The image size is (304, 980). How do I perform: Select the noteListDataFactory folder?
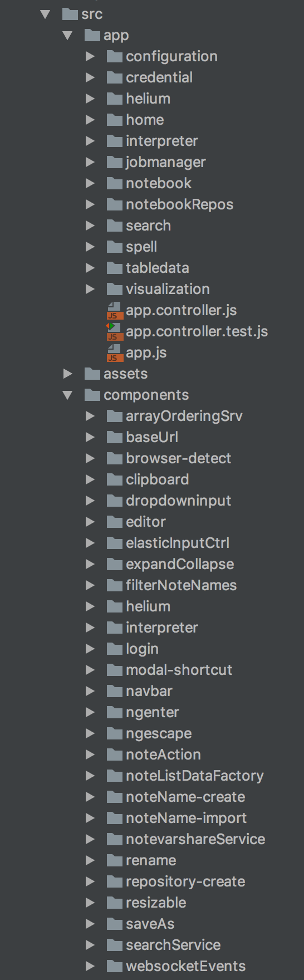(194, 776)
